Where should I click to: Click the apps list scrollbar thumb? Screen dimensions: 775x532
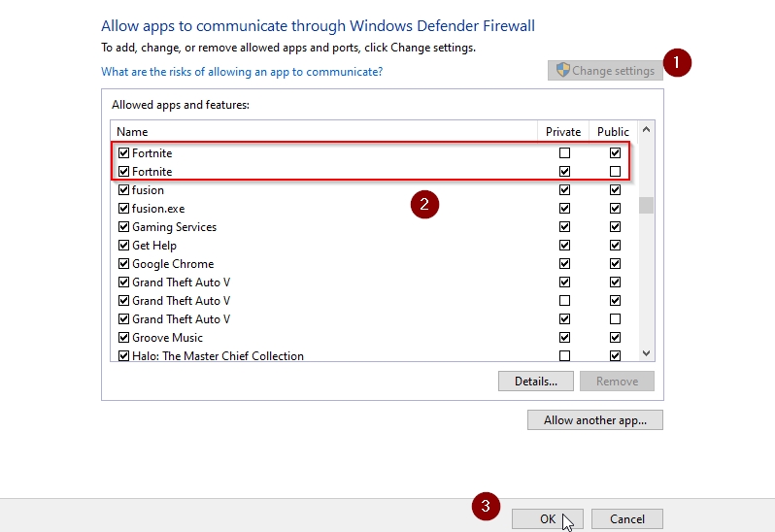click(x=646, y=205)
